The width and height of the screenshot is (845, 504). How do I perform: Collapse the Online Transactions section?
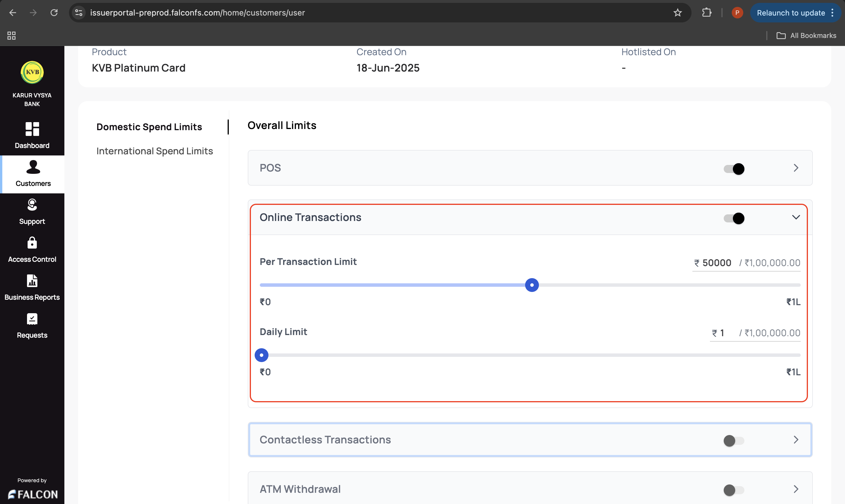click(796, 217)
